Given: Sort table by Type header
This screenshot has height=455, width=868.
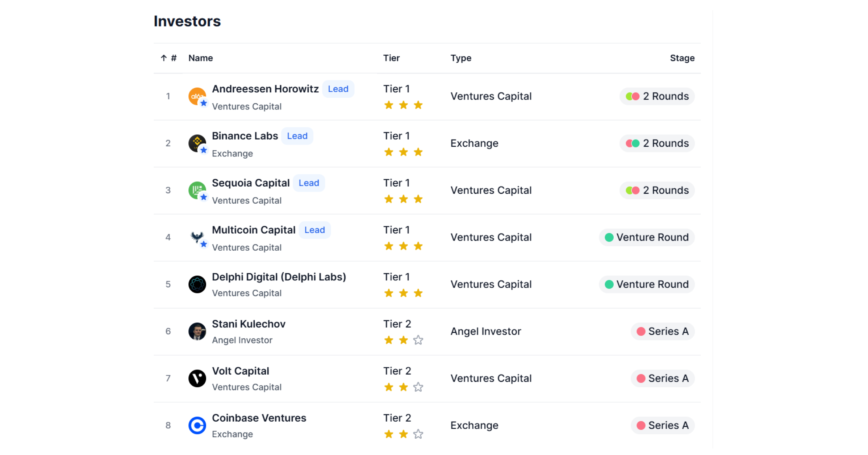Looking at the screenshot, I should click(x=460, y=58).
